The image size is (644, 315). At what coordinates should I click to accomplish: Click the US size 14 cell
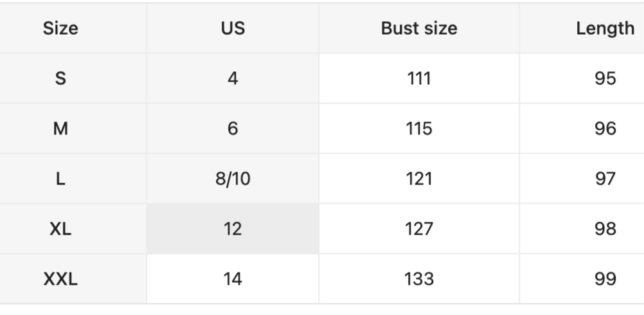pos(232,279)
